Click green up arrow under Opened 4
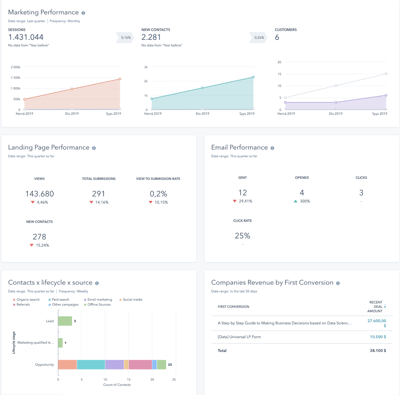400x395 pixels. click(x=295, y=201)
